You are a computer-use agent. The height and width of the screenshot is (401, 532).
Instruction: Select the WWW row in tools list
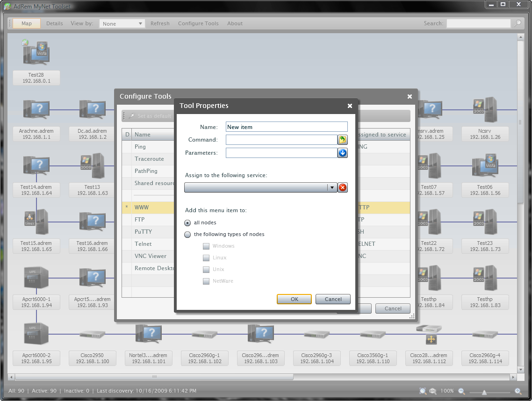[148, 208]
